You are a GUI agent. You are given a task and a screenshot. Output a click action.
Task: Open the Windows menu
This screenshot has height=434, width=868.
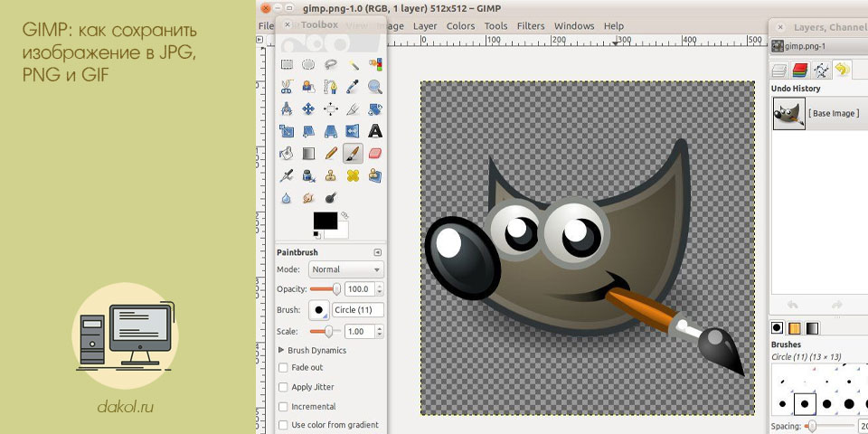tap(574, 26)
